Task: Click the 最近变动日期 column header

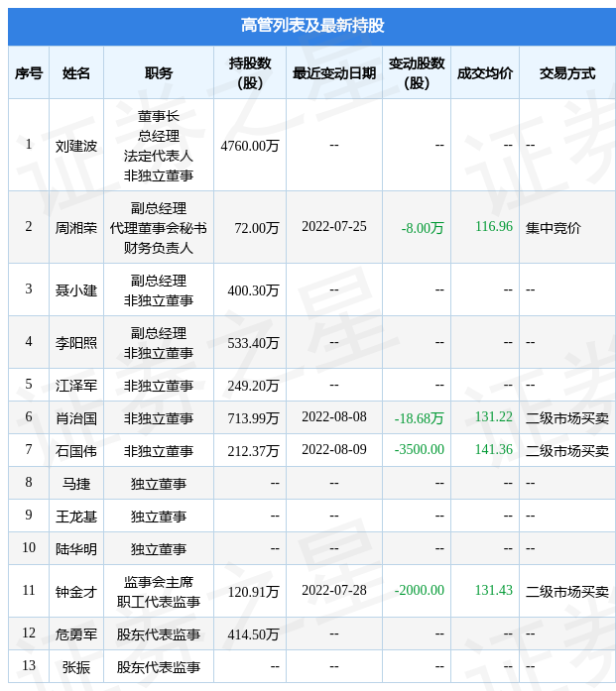Action: (334, 73)
